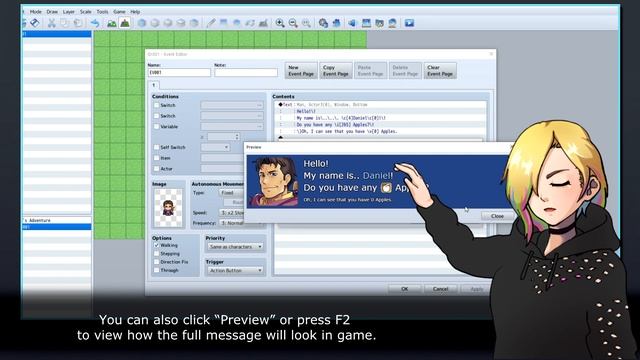
Task: Check the Through option
Action: click(x=156, y=270)
